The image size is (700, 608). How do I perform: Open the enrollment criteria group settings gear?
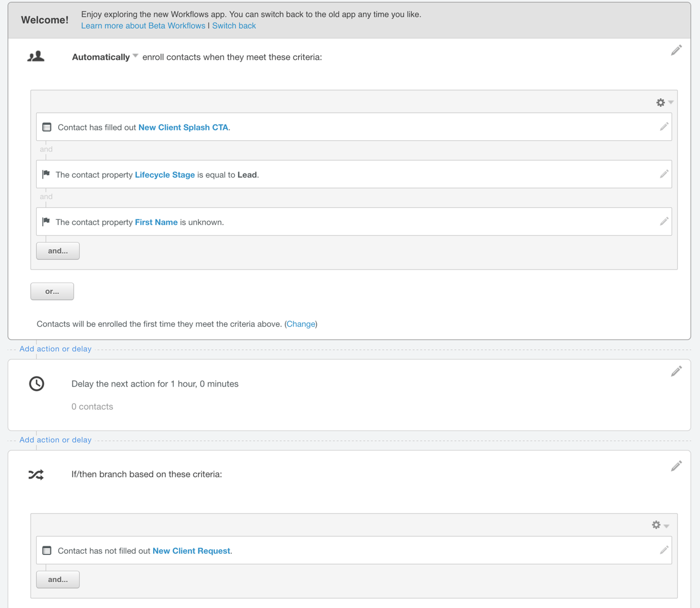tap(660, 102)
